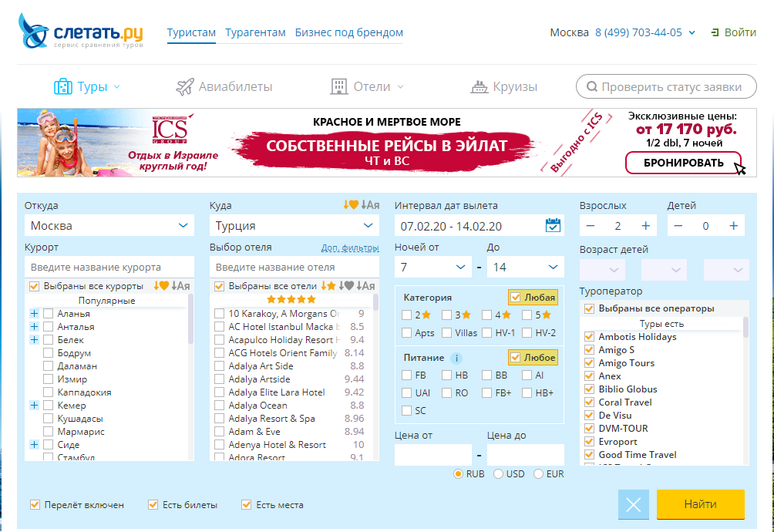Click the Слетать.ру logo
The image size is (774, 532).
tap(80, 32)
